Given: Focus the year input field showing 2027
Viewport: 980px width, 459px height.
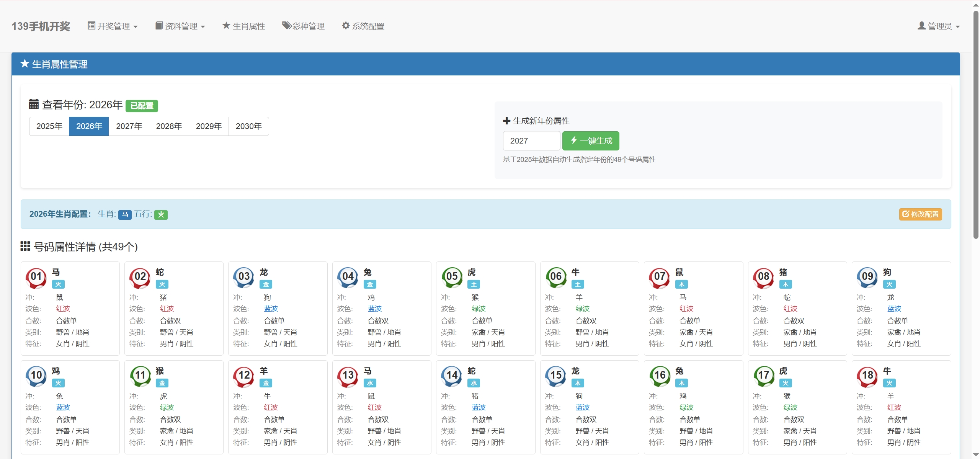Looking at the screenshot, I should pyautogui.click(x=531, y=141).
